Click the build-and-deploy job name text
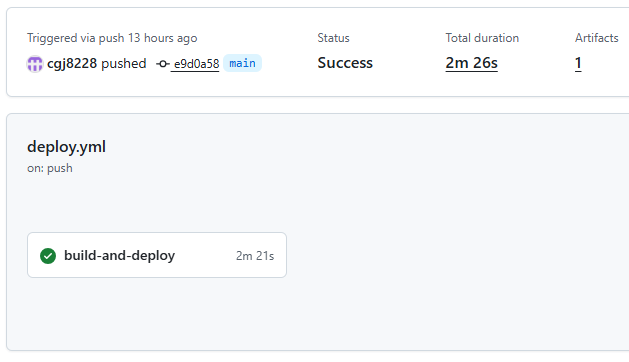 120,256
